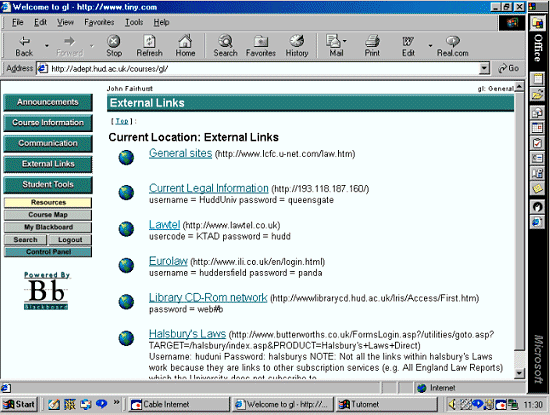Click the globe icon beside Halsbury's Laws
The image size is (550, 415).
126,338
